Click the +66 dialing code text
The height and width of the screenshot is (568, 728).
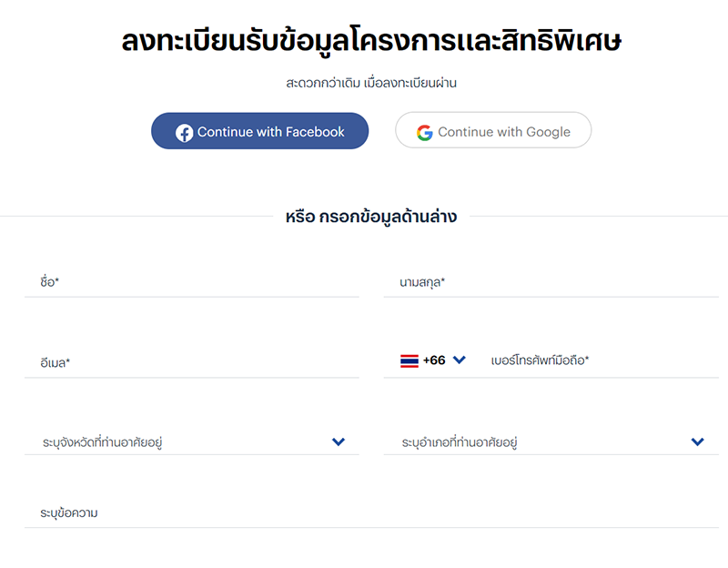[434, 360]
